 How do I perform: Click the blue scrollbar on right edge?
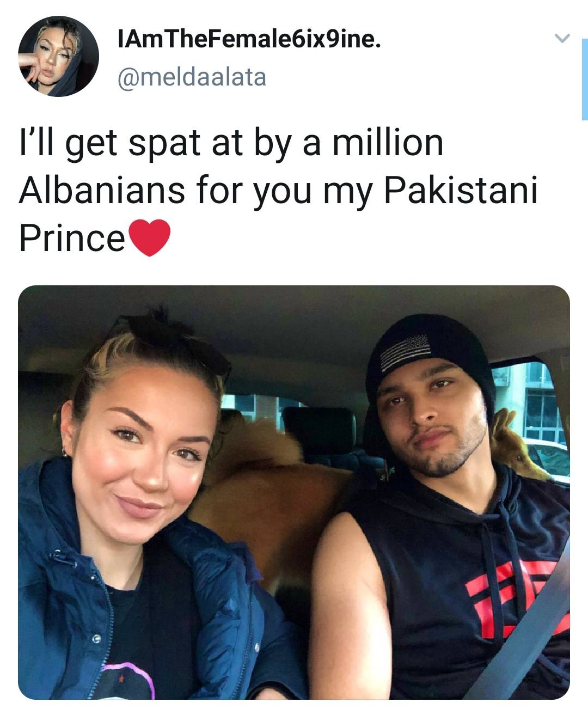(584, 79)
